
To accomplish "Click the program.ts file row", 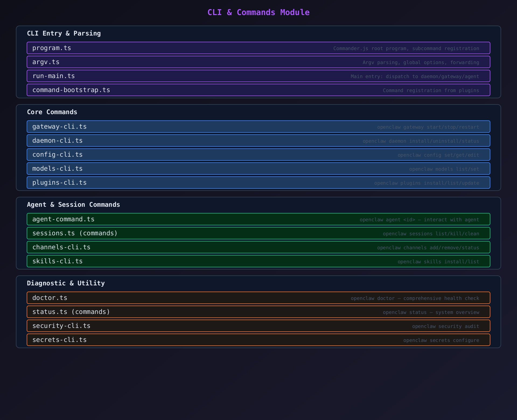I will click(258, 48).
